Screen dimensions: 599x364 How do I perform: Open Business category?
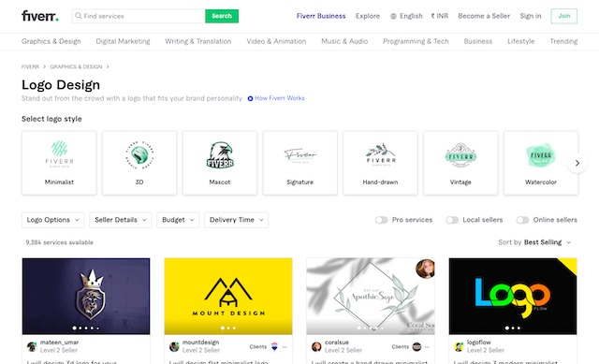[478, 41]
